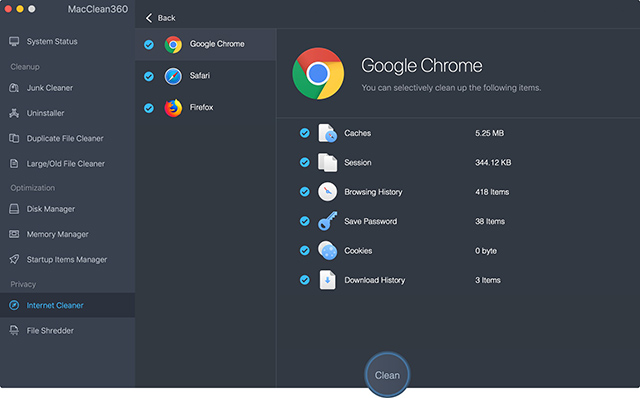Click the Uninstaller sidebar icon

(x=14, y=113)
